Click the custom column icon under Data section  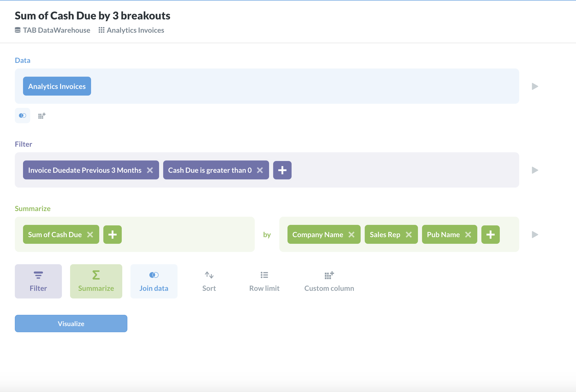tap(41, 116)
